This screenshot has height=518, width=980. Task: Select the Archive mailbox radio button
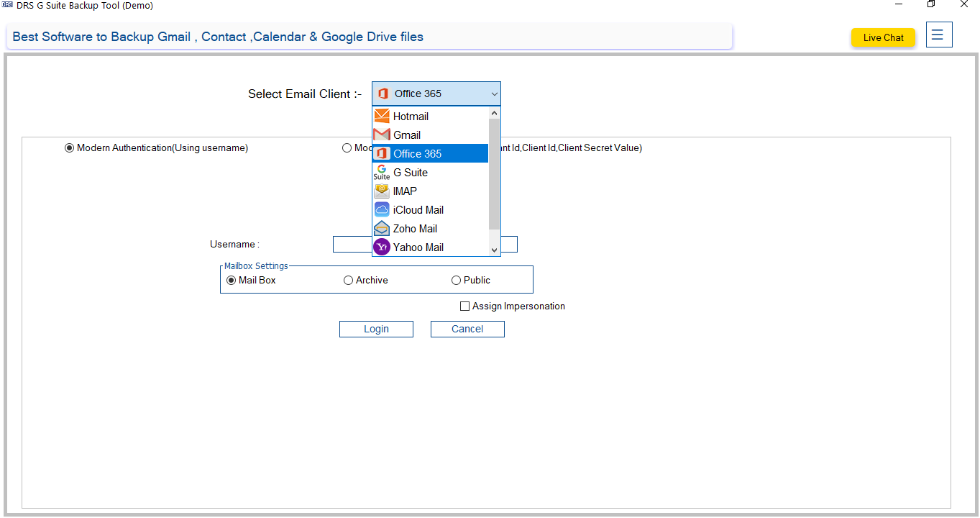click(x=349, y=281)
